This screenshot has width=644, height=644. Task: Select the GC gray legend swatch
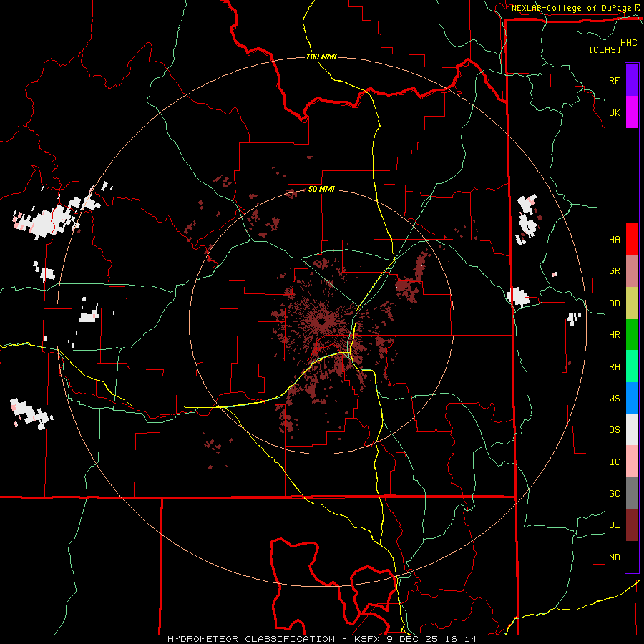632,493
